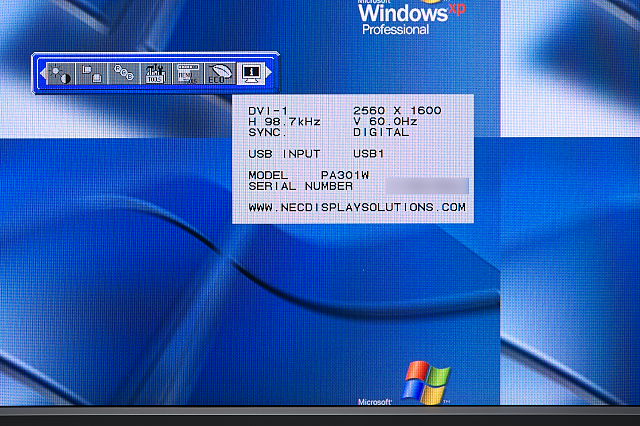This screenshot has height=426, width=640.
Task: Click the USB1 input value
Action: pos(369,154)
